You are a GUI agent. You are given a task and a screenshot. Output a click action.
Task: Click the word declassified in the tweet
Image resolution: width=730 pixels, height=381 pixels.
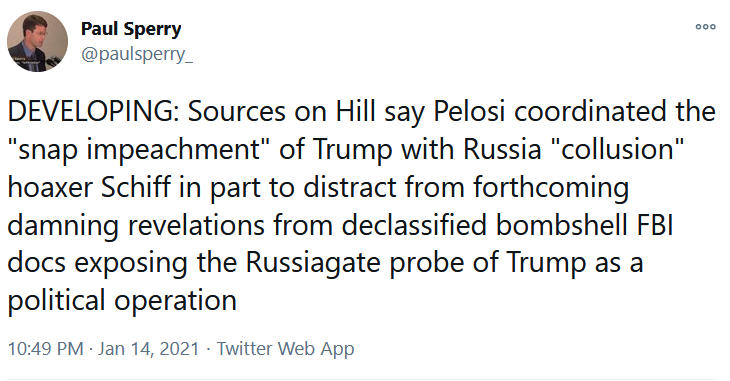coord(414,225)
